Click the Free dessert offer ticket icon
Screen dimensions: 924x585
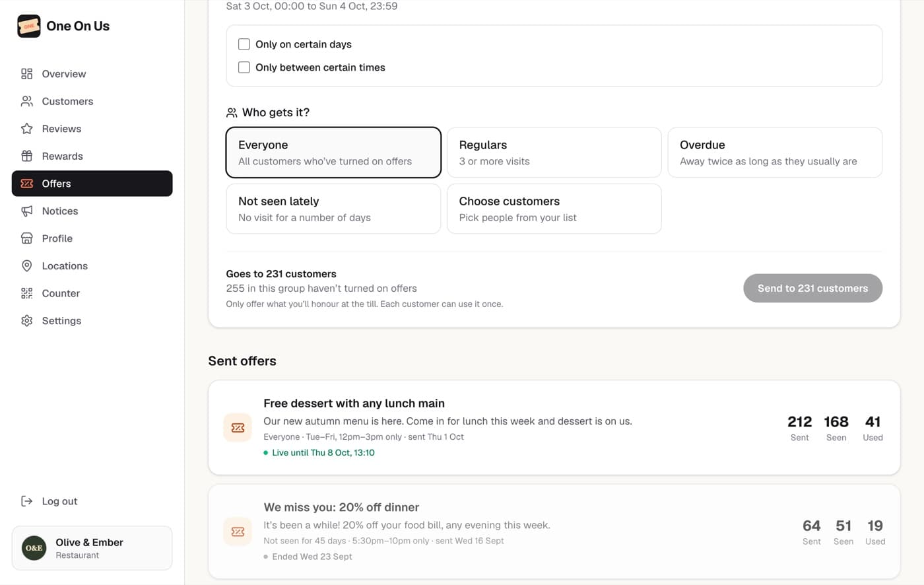click(238, 428)
